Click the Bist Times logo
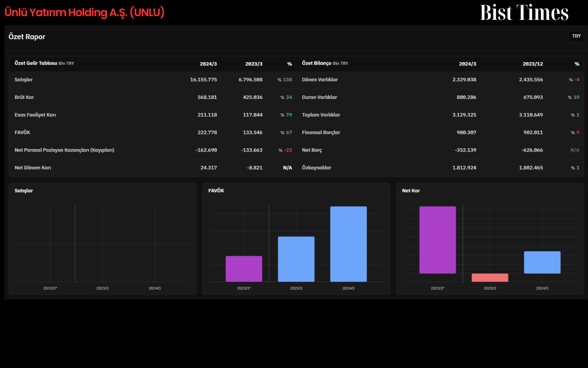Screen dimensions: 588x368 [x=524, y=13]
